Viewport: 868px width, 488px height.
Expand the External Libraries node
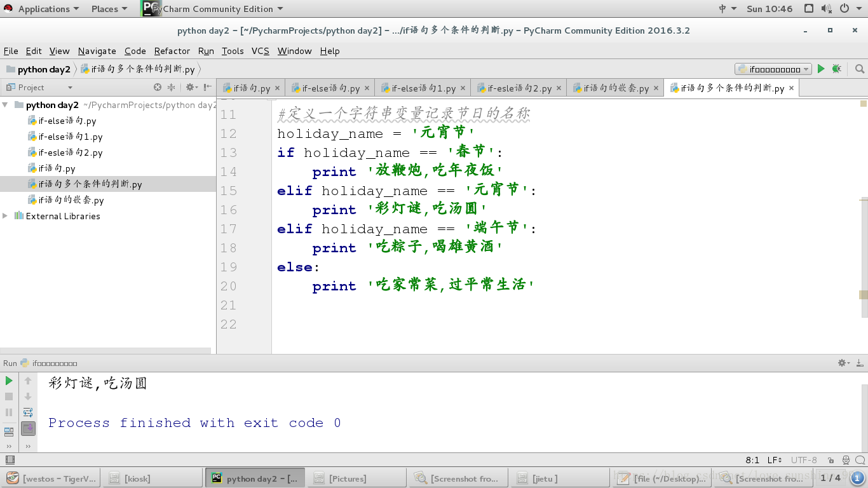(x=5, y=216)
